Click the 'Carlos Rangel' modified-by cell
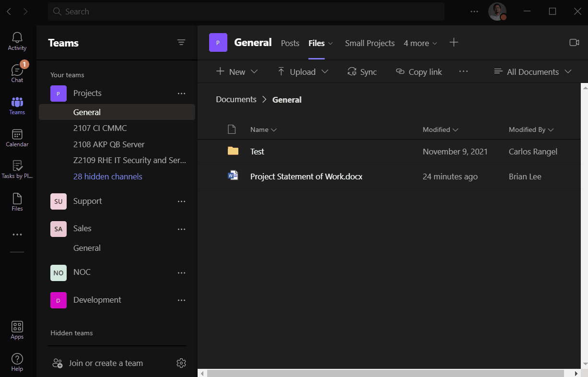The width and height of the screenshot is (588, 377). point(533,152)
